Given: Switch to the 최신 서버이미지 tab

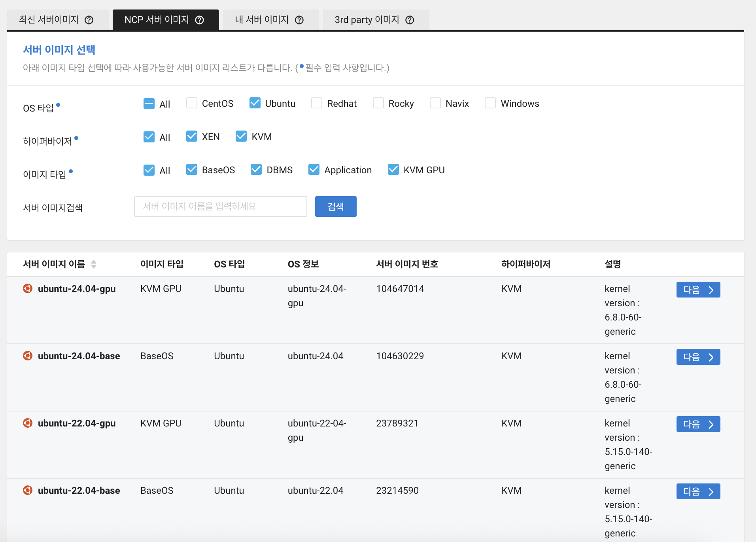Looking at the screenshot, I should click(58, 20).
